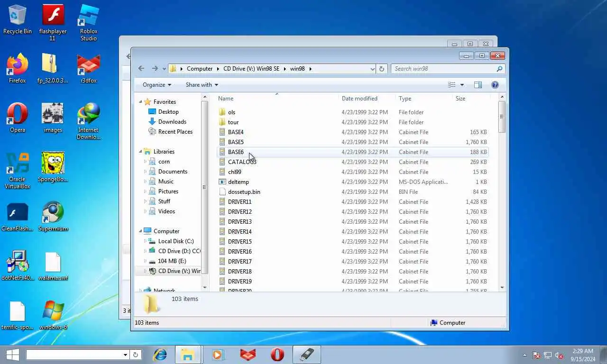Collapse the Favorites tree group
The image size is (607, 364).
tap(140, 102)
